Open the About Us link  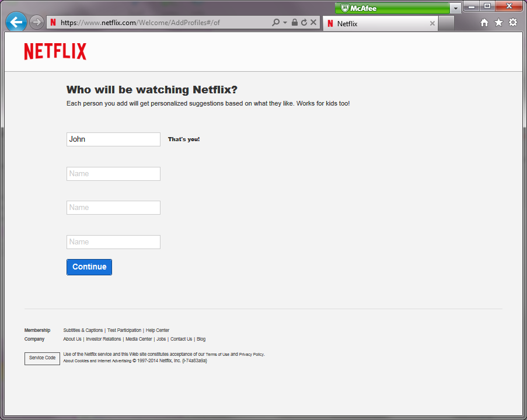72,339
